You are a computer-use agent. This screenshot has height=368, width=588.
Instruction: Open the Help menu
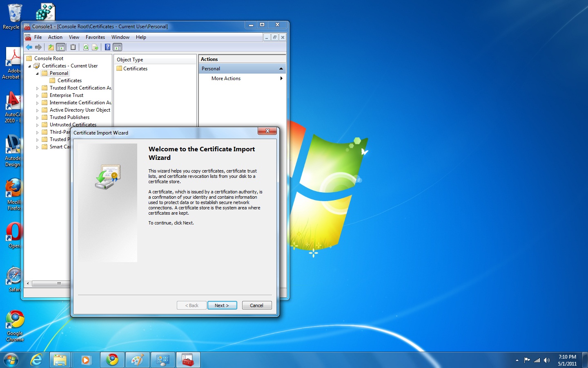[141, 37]
